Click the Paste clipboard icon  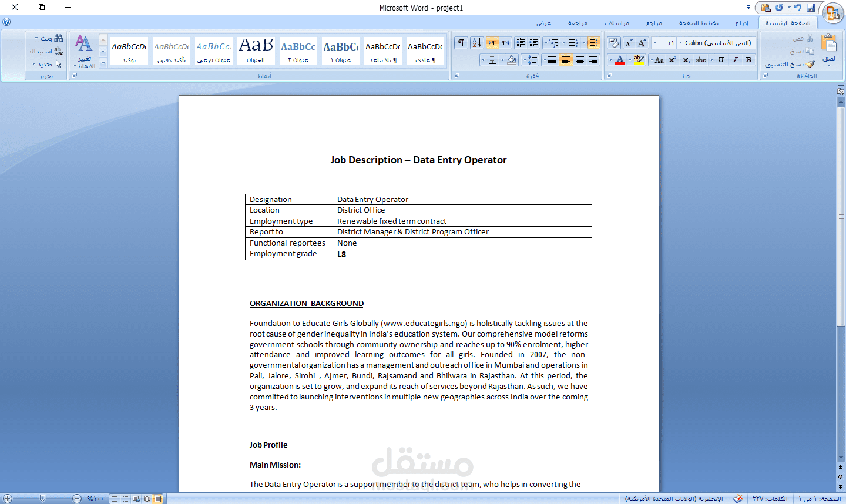pyautogui.click(x=829, y=43)
